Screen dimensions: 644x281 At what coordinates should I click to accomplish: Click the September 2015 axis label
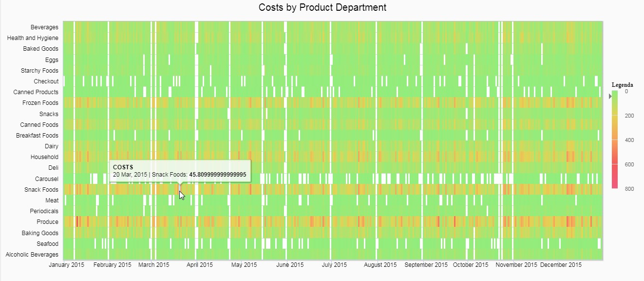pyautogui.click(x=426, y=265)
